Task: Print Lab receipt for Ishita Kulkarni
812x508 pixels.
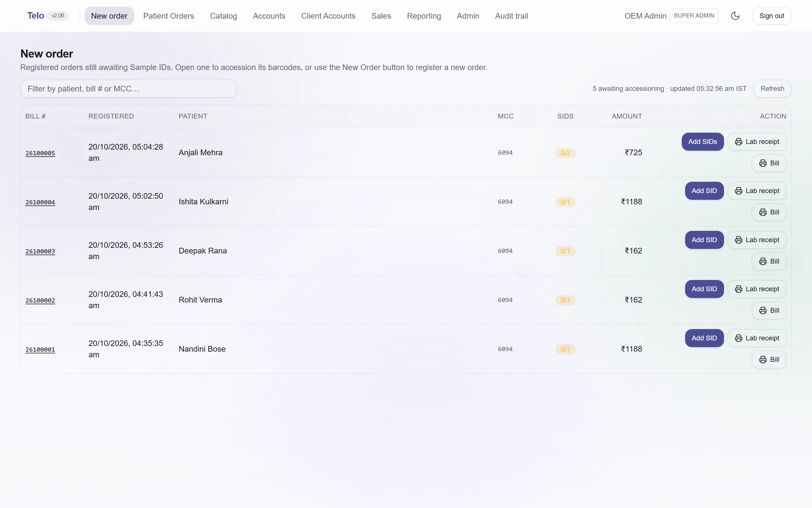Action: pyautogui.click(x=757, y=191)
